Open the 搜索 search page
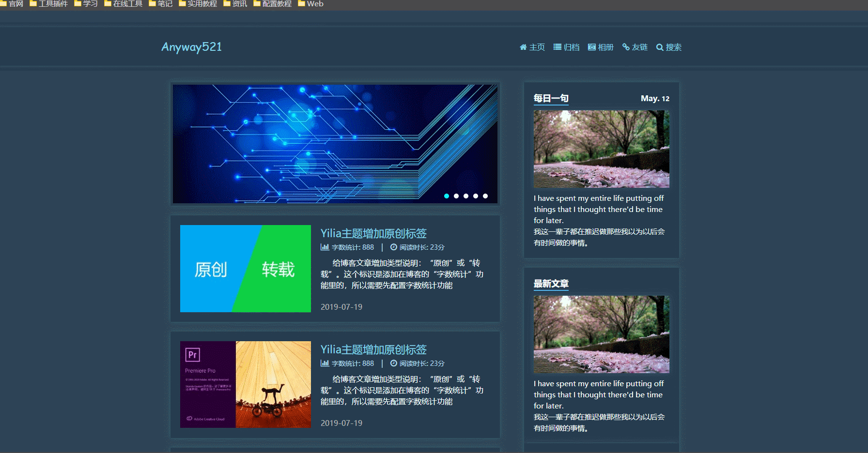The width and height of the screenshot is (868, 453). click(674, 47)
